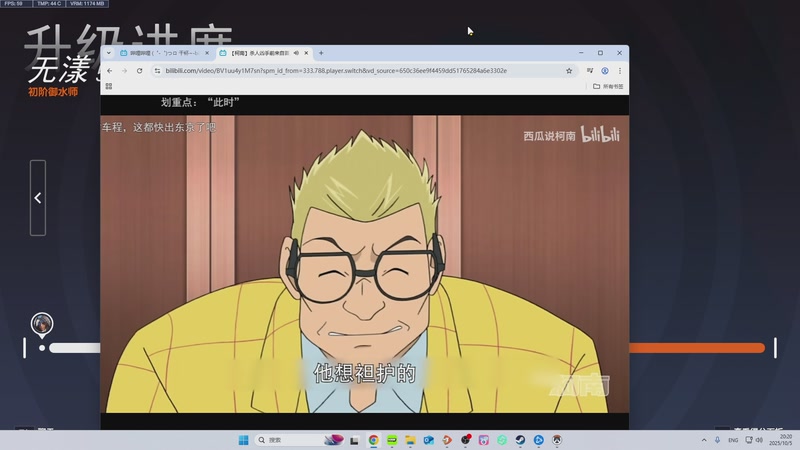This screenshot has height=450, width=800.
Task: Open the green app icon on taskbar
Action: (392, 440)
